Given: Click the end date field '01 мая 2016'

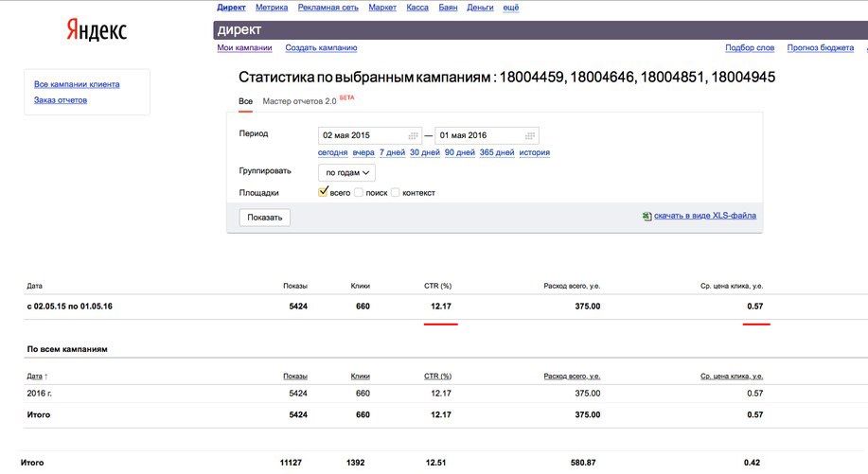Looking at the screenshot, I should (487, 135).
